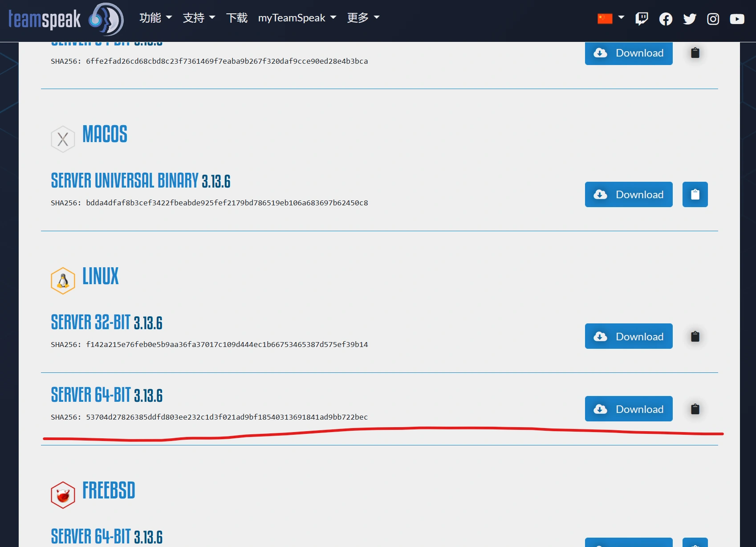The image size is (756, 547).
Task: Expand the 更多 dropdown menu
Action: coord(363,18)
